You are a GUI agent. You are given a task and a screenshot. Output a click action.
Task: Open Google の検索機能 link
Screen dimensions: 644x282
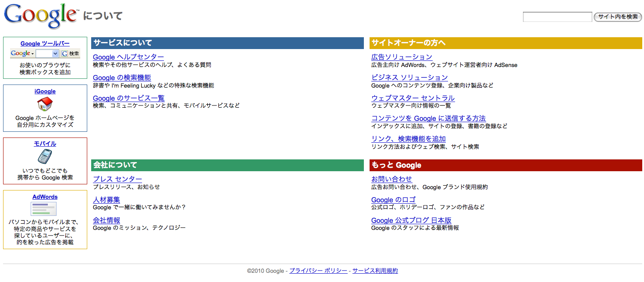pyautogui.click(x=122, y=78)
